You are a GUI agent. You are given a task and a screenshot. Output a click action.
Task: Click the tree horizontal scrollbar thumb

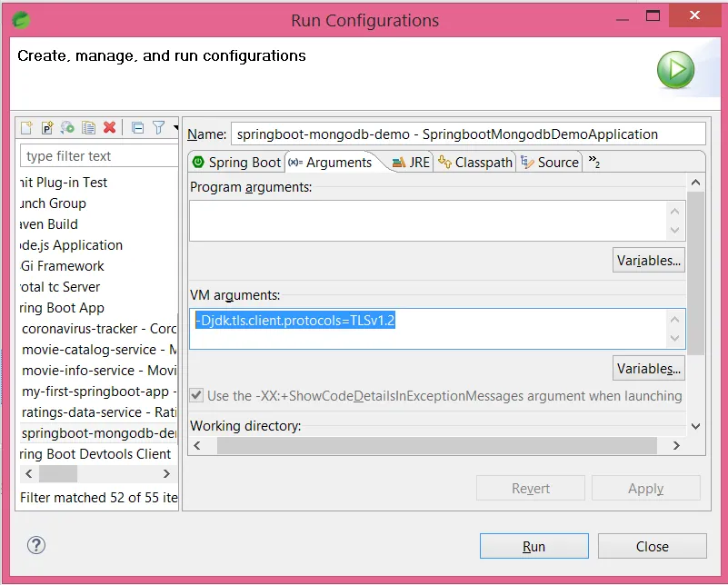pos(58,473)
